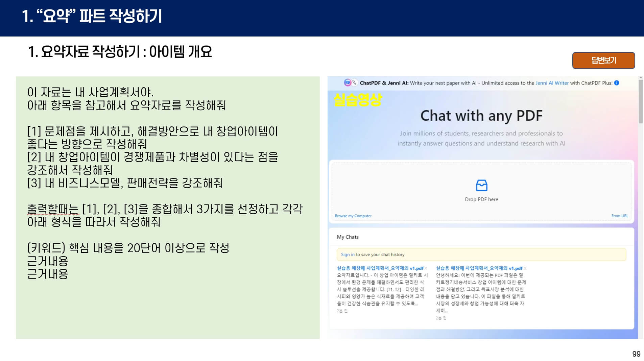Click the My Chats section heading
Image resolution: width=644 pixels, height=361 pixels.
pyautogui.click(x=348, y=237)
